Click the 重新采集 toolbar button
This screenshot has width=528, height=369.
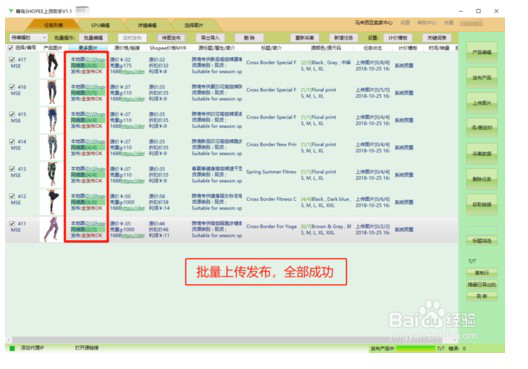tap(305, 38)
